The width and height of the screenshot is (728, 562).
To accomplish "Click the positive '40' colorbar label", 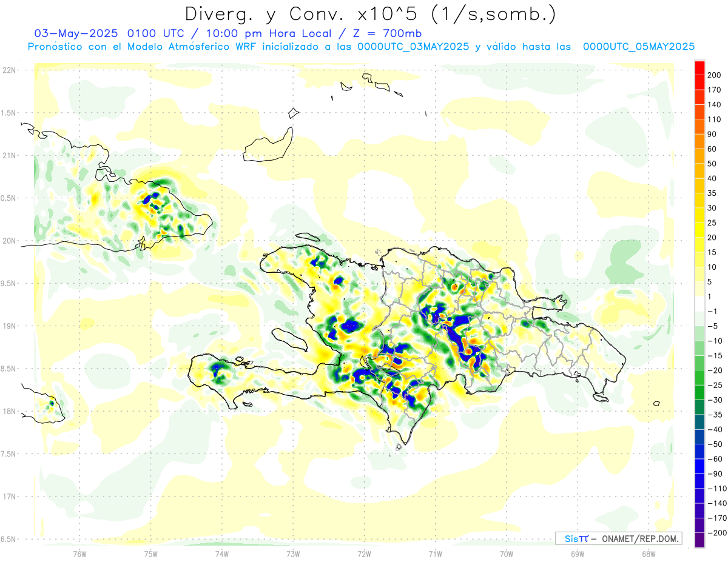I will (713, 178).
